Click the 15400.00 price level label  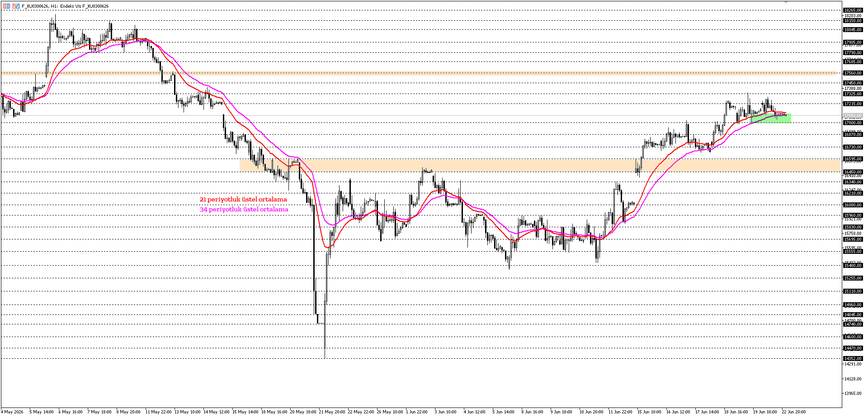click(853, 266)
